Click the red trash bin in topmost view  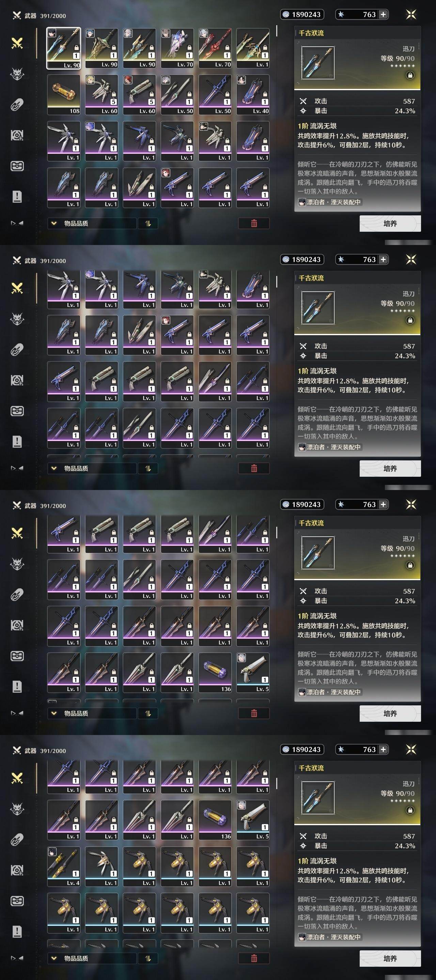pos(254,223)
